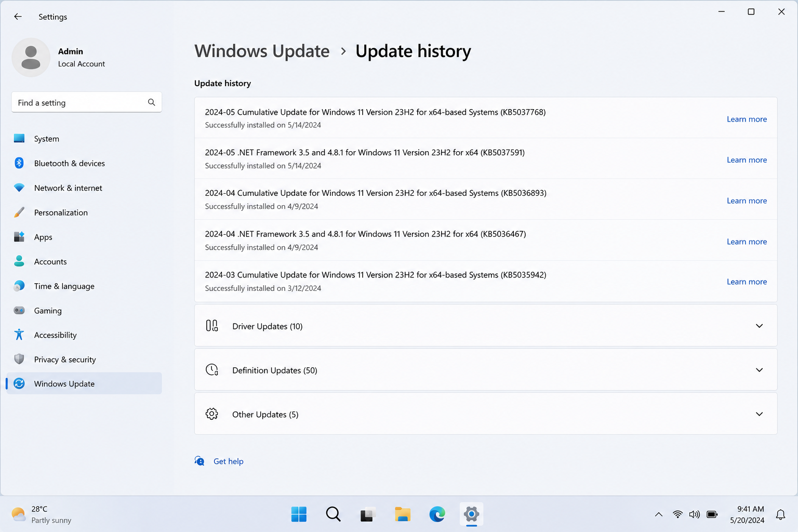The height and width of the screenshot is (532, 798).
Task: Click the Admin user avatar picture
Action: pos(31,57)
